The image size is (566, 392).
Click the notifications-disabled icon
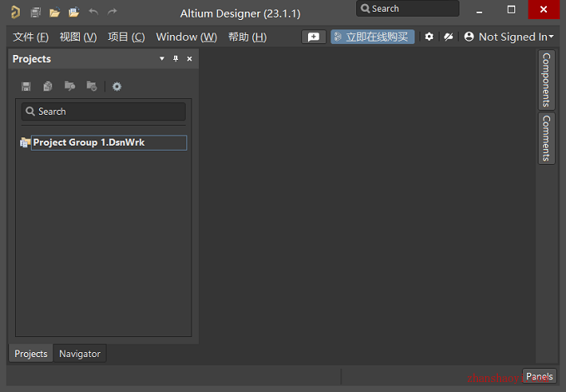tap(449, 37)
